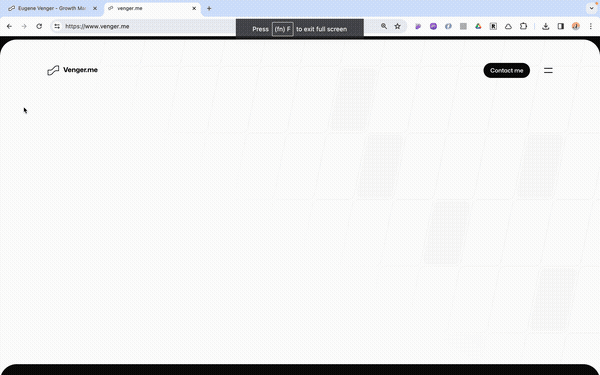Open the Downloads icon in the toolbar
The image size is (600, 375).
click(546, 26)
